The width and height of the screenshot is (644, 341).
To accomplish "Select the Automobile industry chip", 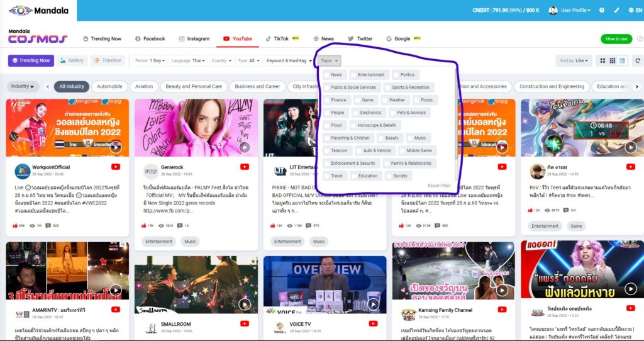I will coord(109,86).
